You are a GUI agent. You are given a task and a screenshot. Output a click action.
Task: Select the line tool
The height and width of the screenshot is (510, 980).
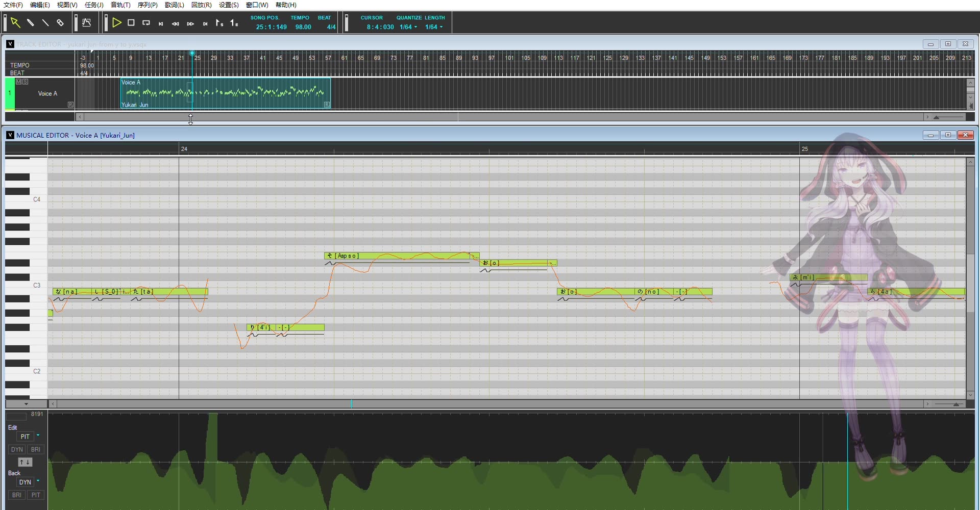point(45,23)
